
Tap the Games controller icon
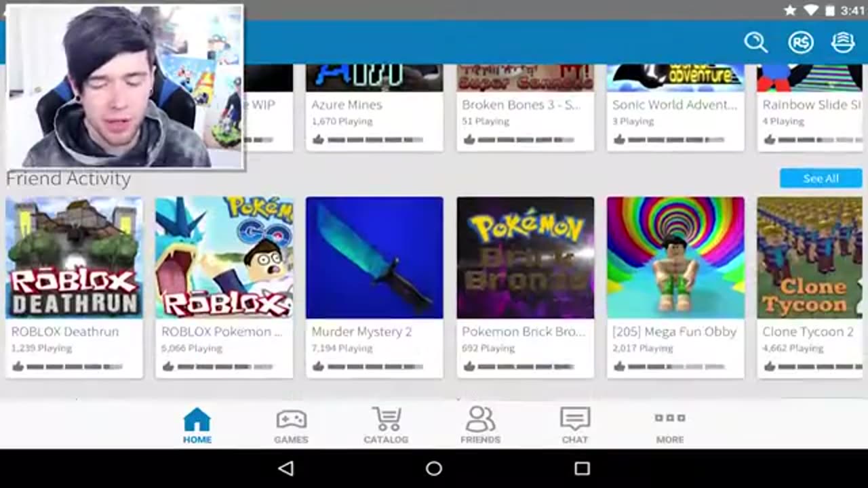click(x=291, y=420)
